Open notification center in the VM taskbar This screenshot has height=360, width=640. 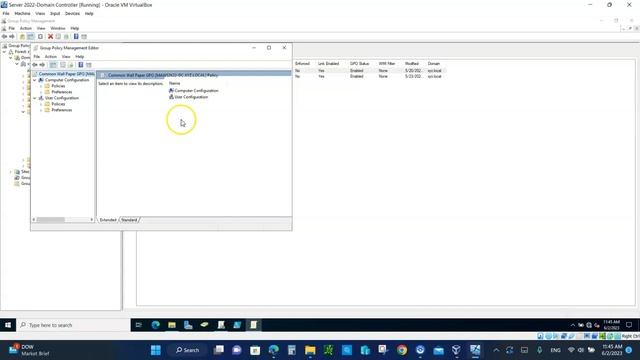(629, 325)
